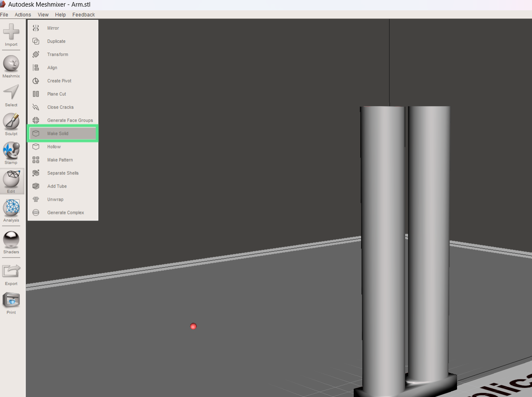This screenshot has width=532, height=397.
Task: Choose Separate Shells
Action: (x=63, y=173)
